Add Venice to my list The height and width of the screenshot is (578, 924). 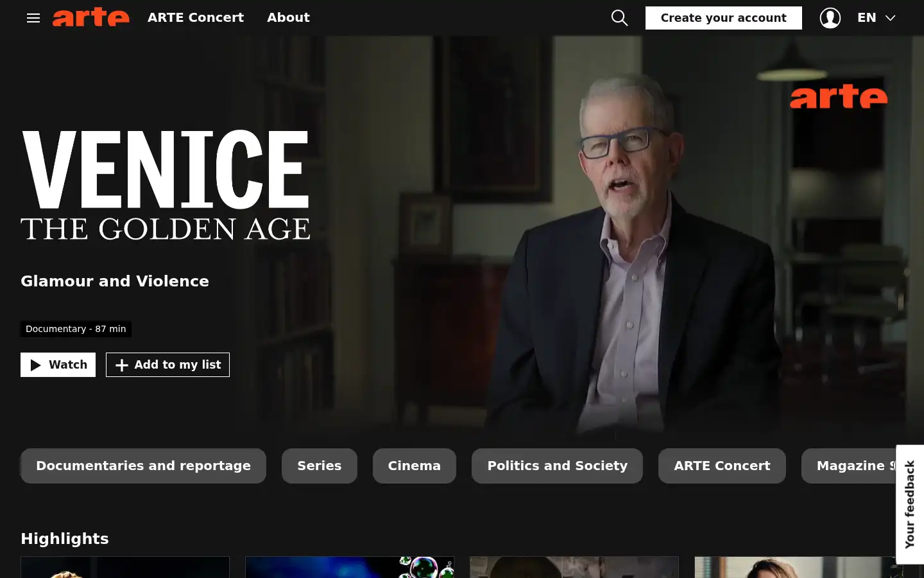click(x=167, y=365)
